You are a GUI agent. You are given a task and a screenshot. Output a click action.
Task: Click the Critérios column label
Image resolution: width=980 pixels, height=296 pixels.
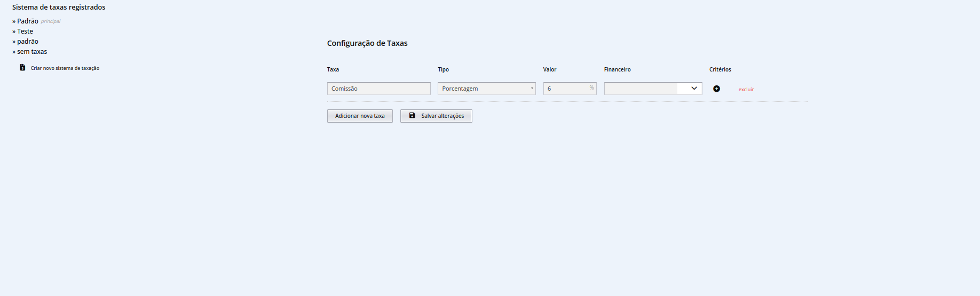tap(720, 69)
